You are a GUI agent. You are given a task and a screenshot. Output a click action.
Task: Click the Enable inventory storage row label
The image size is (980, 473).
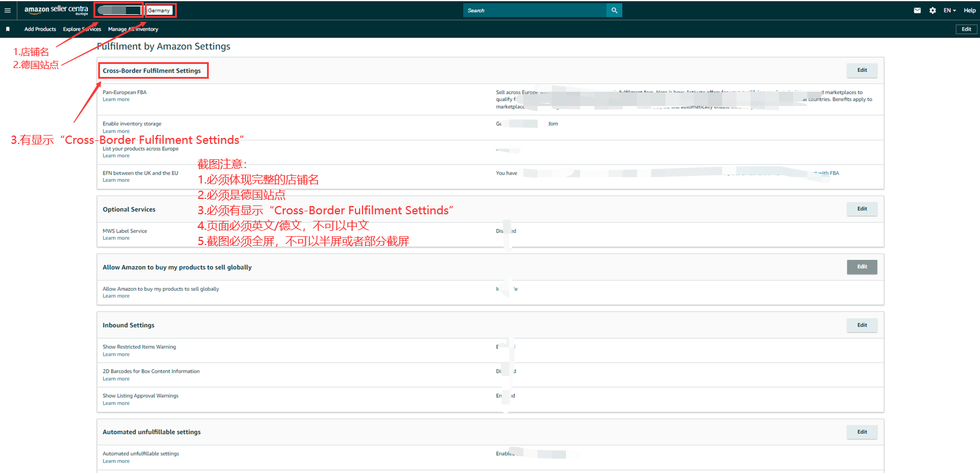tap(132, 124)
